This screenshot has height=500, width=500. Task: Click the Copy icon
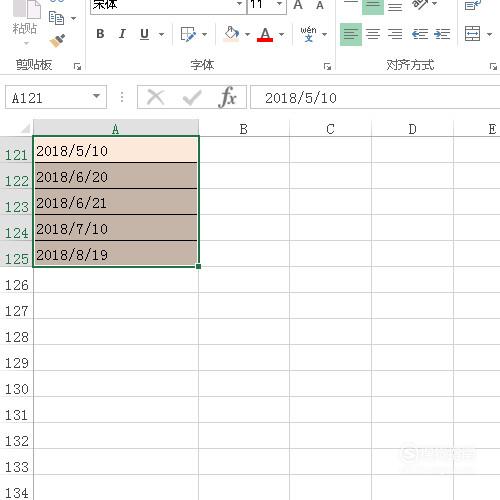coord(56,18)
